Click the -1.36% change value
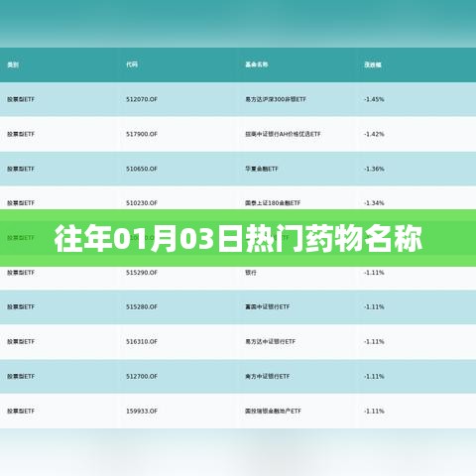The height and width of the screenshot is (476, 476). tap(374, 169)
